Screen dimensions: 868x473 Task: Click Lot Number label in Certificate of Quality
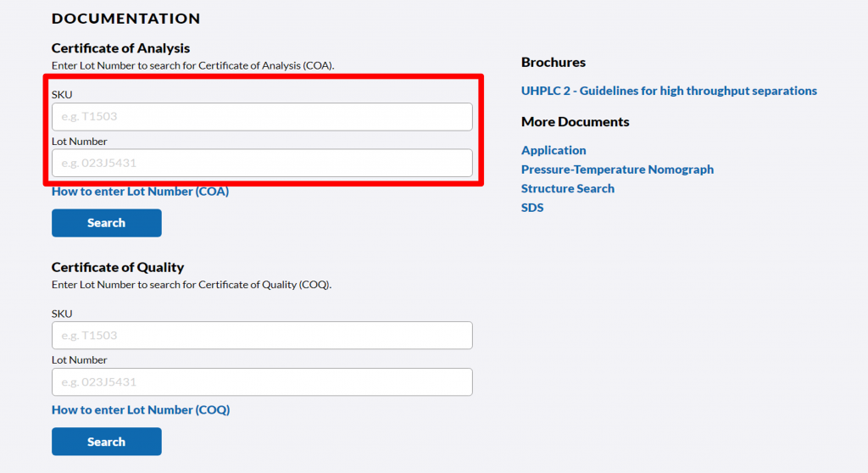(x=79, y=360)
